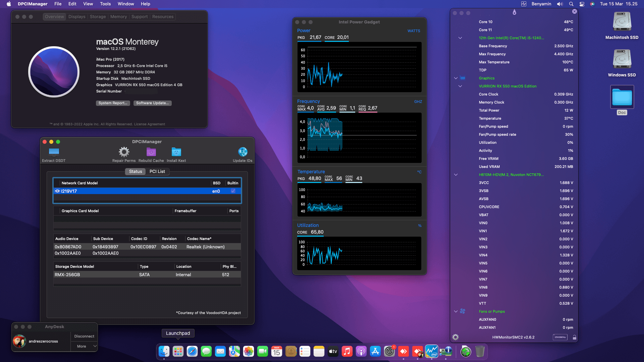Select the Realtek (Unknown) audio row
The height and width of the screenshot is (362, 644).
pyautogui.click(x=147, y=247)
